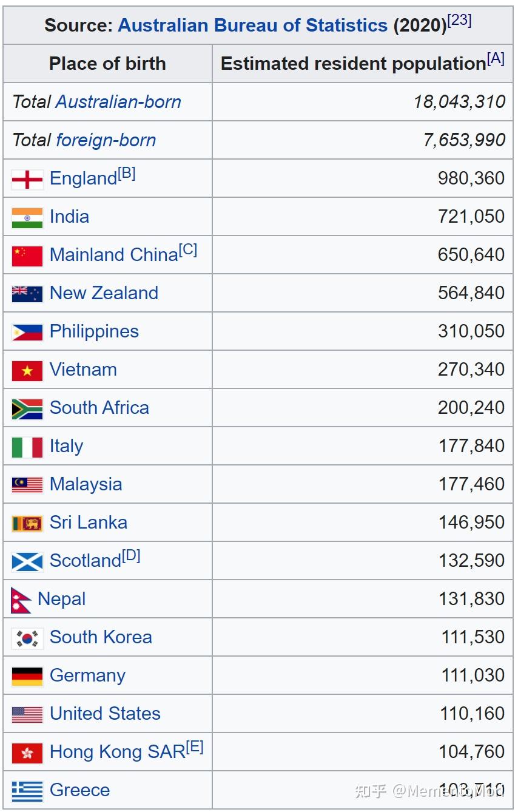Click the Hong Kong flag icon
Viewport: 518px width, 812px height.
click(27, 753)
